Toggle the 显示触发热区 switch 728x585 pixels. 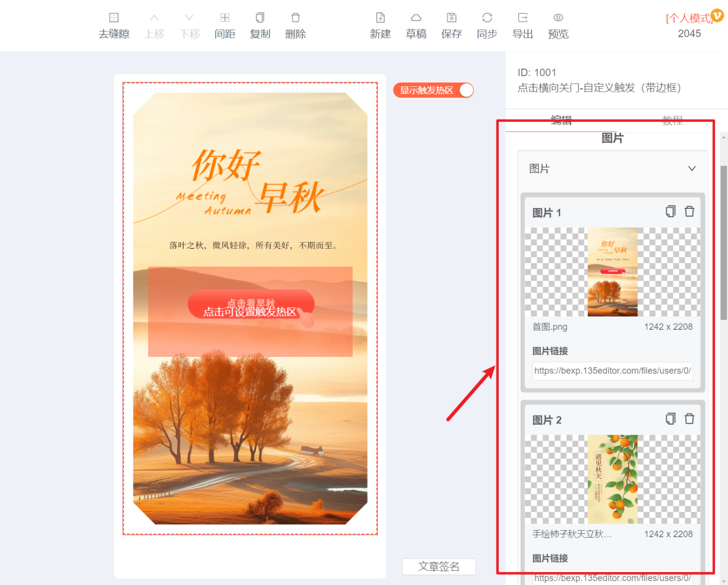coord(433,90)
